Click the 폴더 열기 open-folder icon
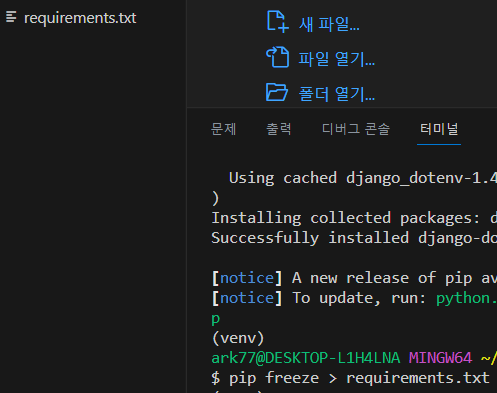This screenshot has width=497, height=393. point(277,92)
